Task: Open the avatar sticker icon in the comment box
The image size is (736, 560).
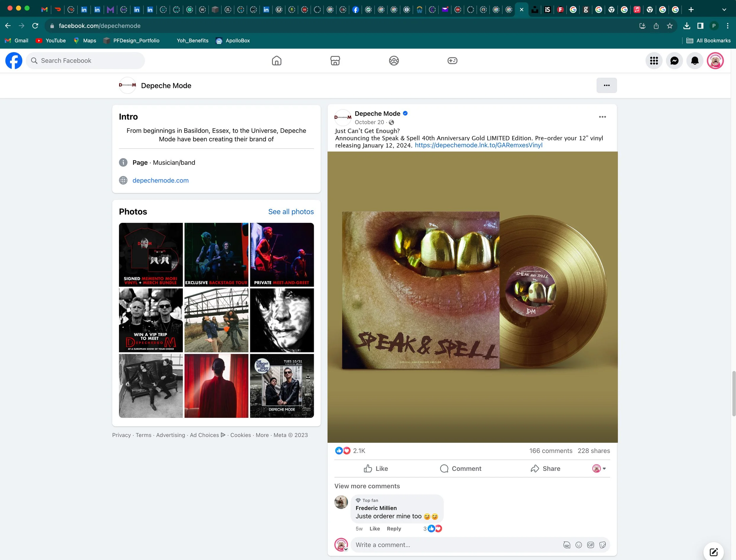Action: [567, 545]
